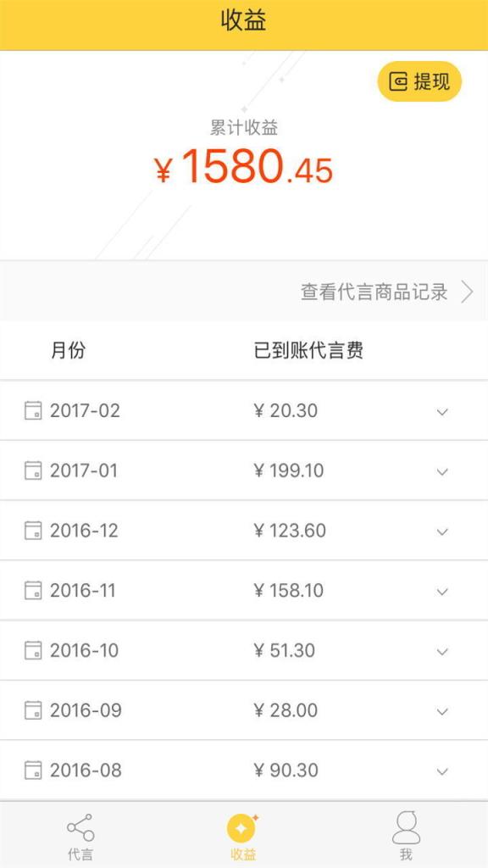Tap the calendar icon beside 2016-12
This screenshot has width=488, height=868.
tap(34, 531)
